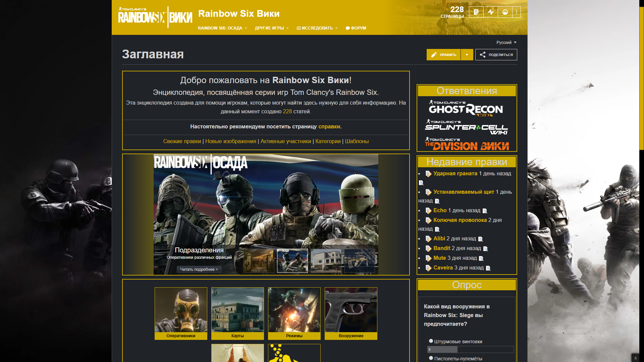Viewport: 644px width, 362px height.
Task: View diff page icon after Mute entry
Action: tap(481, 258)
